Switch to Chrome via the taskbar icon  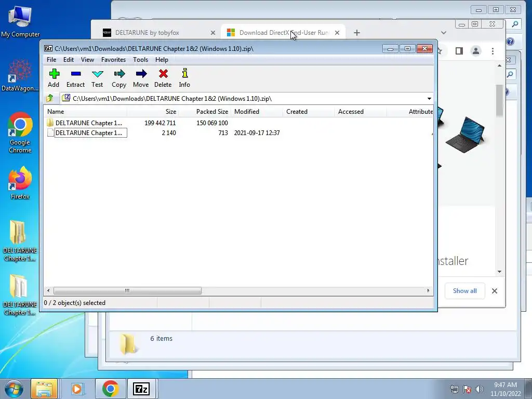tap(110, 389)
